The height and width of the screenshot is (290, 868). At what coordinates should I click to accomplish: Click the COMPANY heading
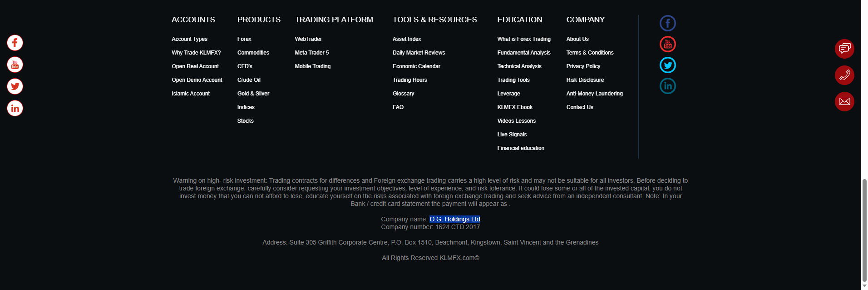(x=586, y=20)
